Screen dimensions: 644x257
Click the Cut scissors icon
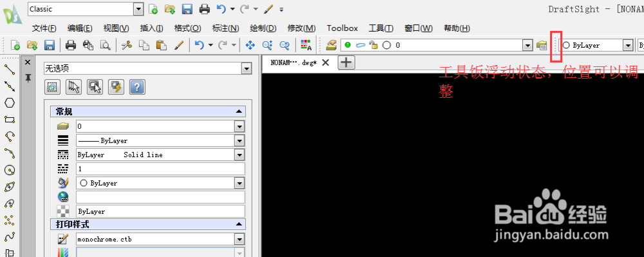(x=127, y=45)
